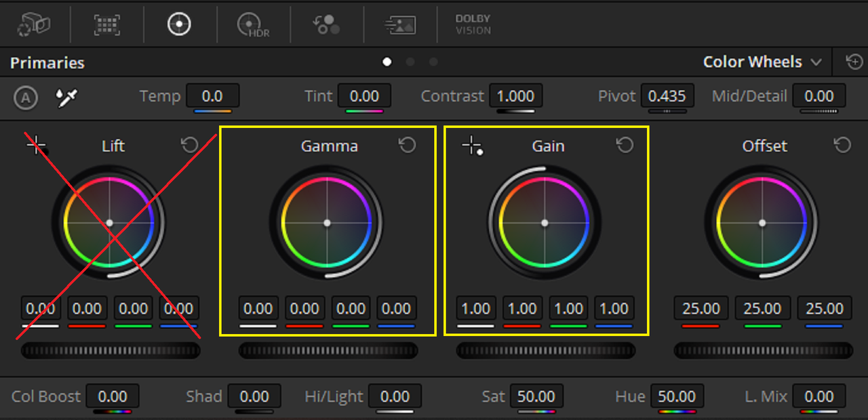The height and width of the screenshot is (420, 868).
Task: Reset the Lift wheel
Action: coord(189,145)
